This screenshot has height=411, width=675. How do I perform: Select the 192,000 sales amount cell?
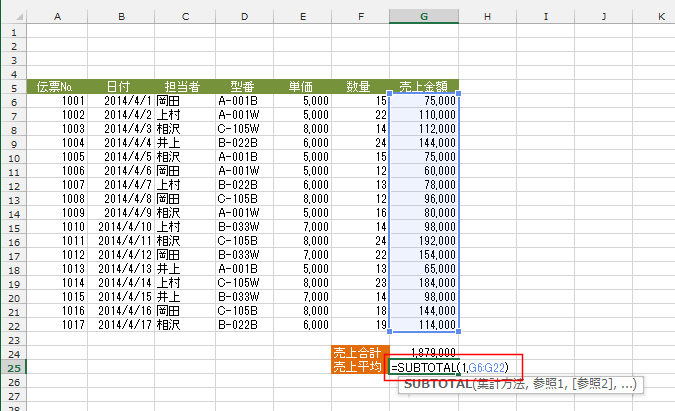[x=425, y=241]
